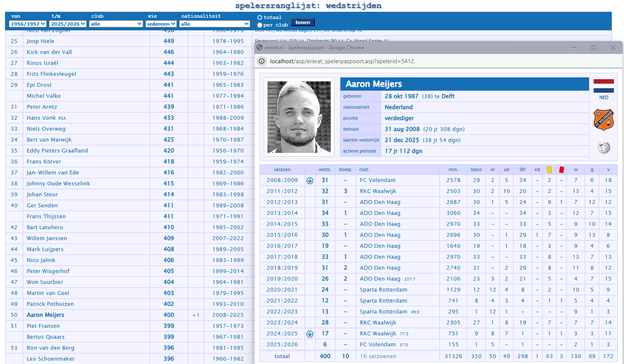Open Michel Valke's player entry
The height and width of the screenshot is (364, 624).
[x=44, y=96]
